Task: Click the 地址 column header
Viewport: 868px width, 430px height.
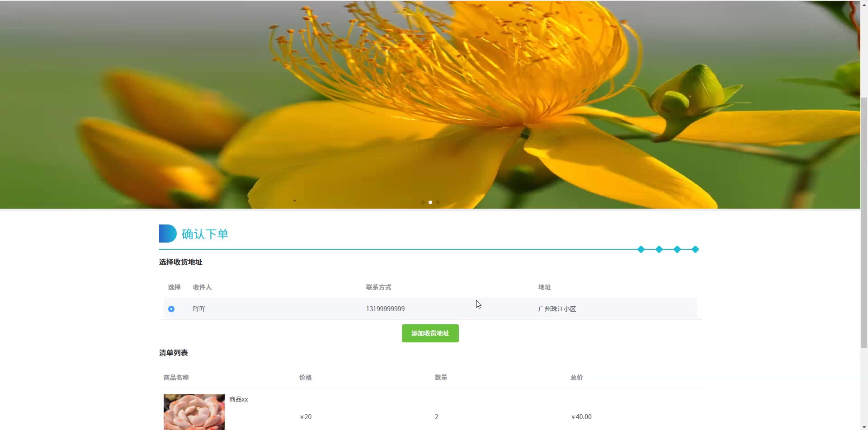Action: click(544, 287)
